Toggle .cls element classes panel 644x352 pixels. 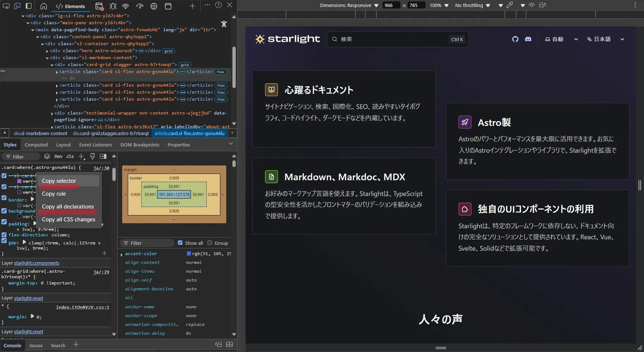(x=70, y=156)
